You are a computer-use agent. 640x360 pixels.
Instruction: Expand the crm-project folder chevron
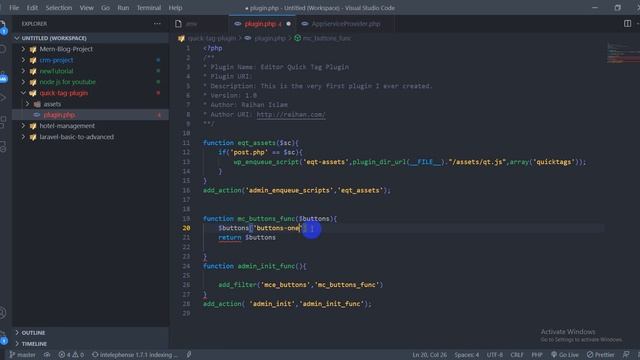[x=23, y=60]
